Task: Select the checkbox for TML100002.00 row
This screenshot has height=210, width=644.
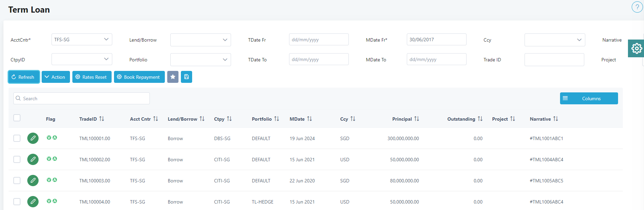Action: [17, 160]
